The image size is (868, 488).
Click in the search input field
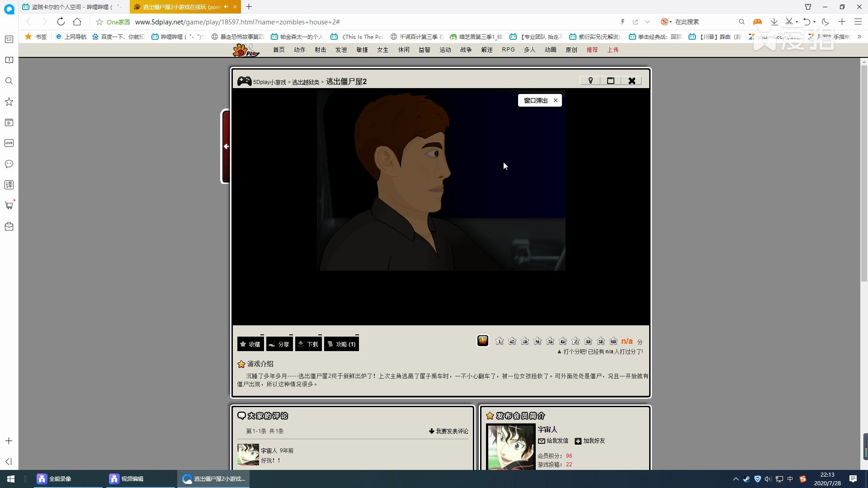[x=704, y=22]
